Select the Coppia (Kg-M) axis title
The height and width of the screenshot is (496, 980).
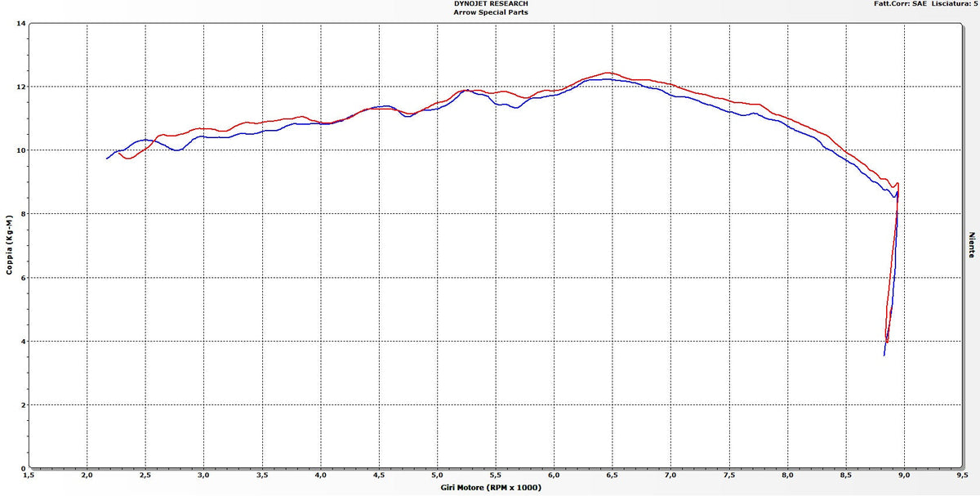(x=10, y=245)
